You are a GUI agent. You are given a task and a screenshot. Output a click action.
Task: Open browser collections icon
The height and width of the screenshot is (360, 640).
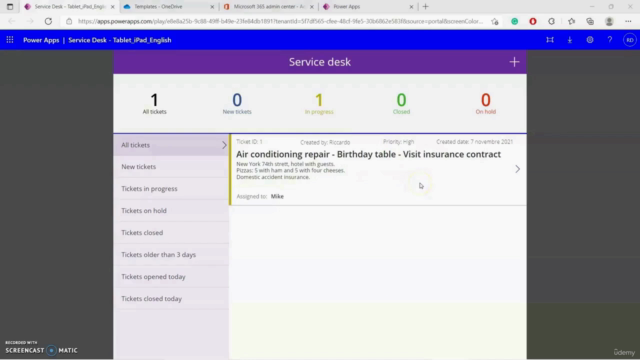(590, 21)
